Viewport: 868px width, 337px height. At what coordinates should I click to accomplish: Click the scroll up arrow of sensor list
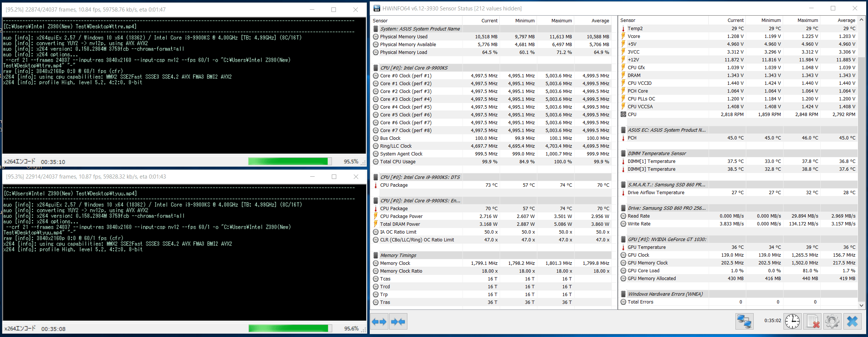point(861,20)
